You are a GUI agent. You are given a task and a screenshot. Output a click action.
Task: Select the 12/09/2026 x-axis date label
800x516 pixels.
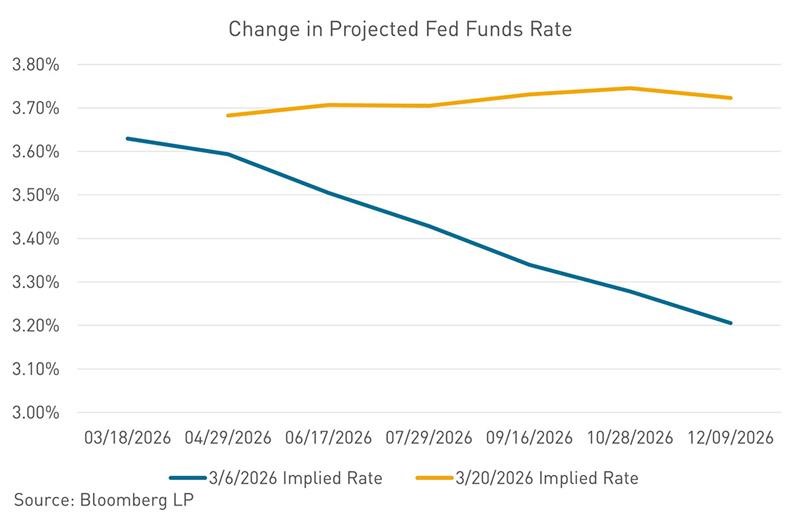coord(731,438)
